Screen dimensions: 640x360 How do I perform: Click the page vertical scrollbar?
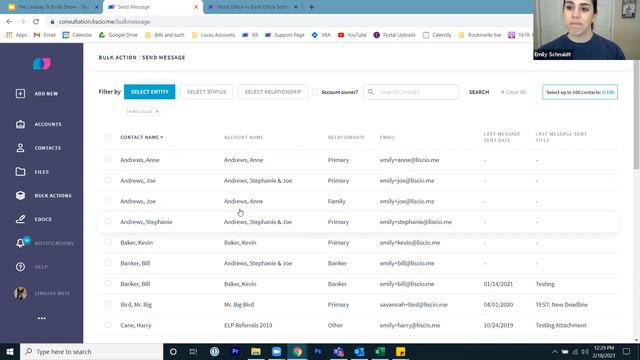(x=636, y=114)
